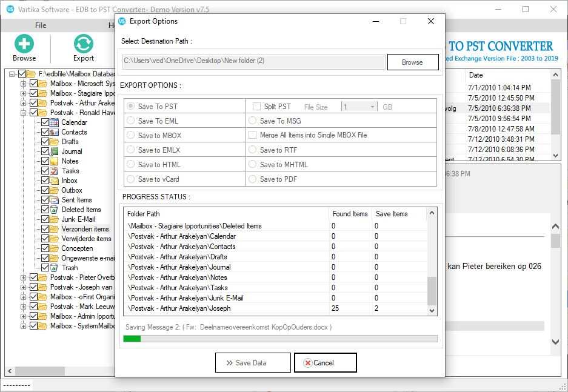The height and width of the screenshot is (392, 568).
Task: Click the destination path input field
Action: pyautogui.click(x=253, y=62)
